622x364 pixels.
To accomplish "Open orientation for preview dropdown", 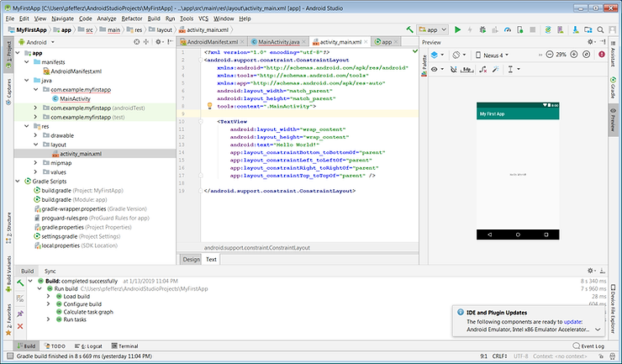I will (460, 55).
